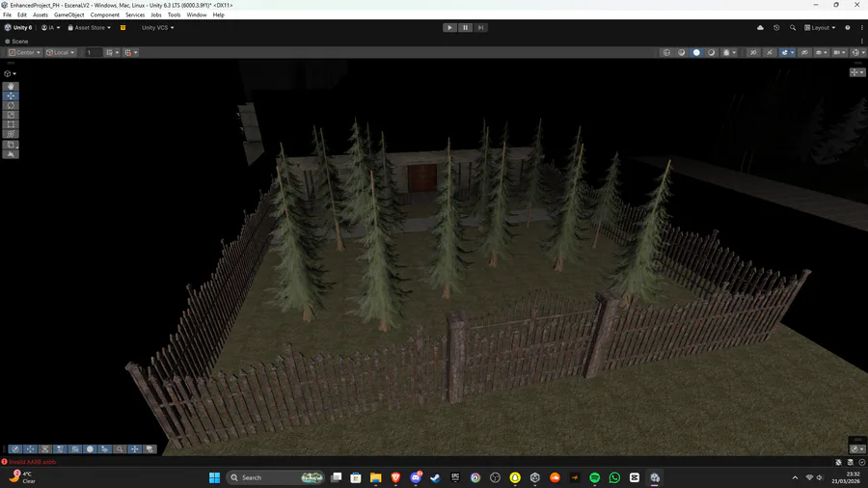
Task: Select the Move tool
Action: point(11,95)
